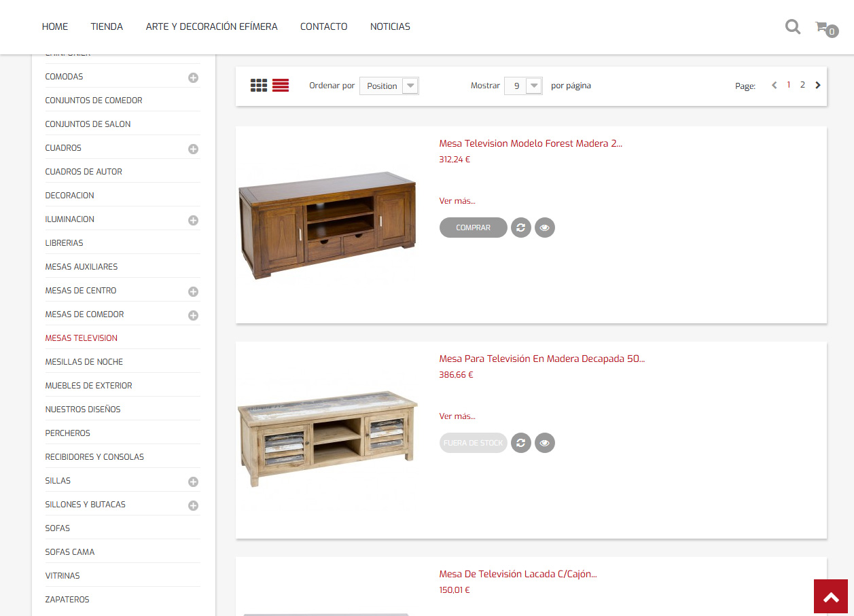Open the TIENDA menu

click(107, 26)
